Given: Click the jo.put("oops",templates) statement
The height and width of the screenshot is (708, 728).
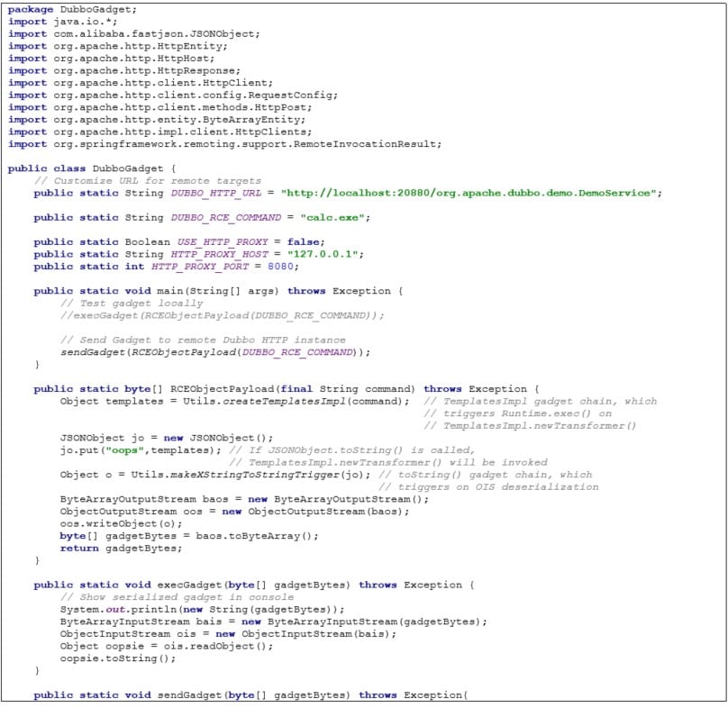Looking at the screenshot, I should 141,450.
